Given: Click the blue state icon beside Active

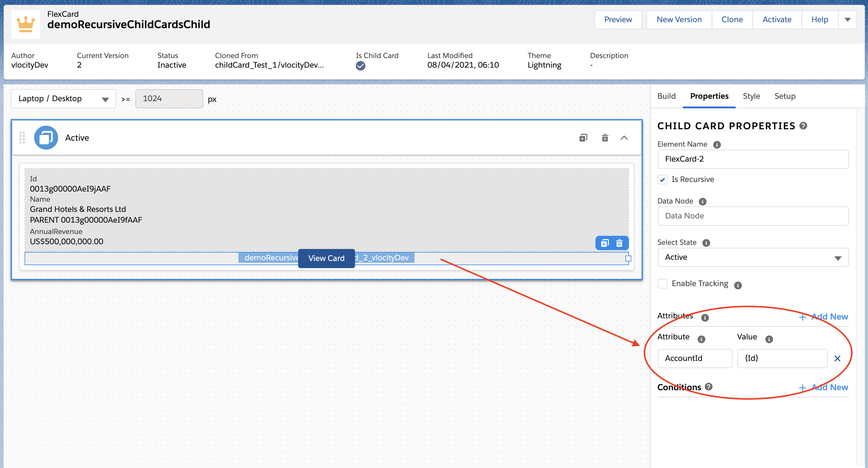Looking at the screenshot, I should pos(46,138).
